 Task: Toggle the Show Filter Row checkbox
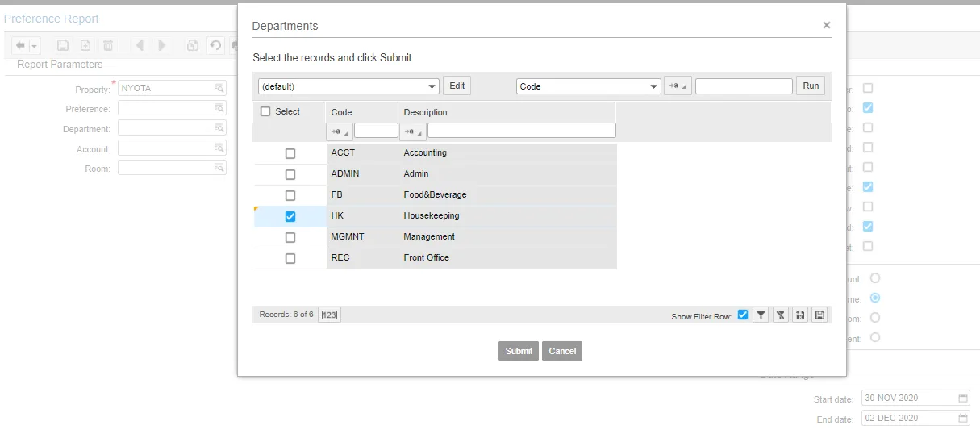coord(743,315)
